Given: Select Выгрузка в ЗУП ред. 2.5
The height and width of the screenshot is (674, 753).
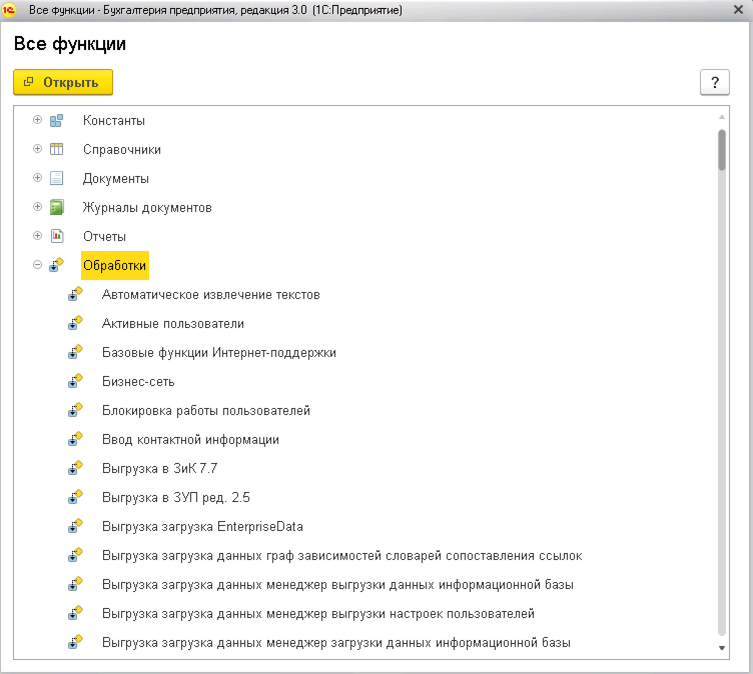Looking at the screenshot, I should (176, 497).
